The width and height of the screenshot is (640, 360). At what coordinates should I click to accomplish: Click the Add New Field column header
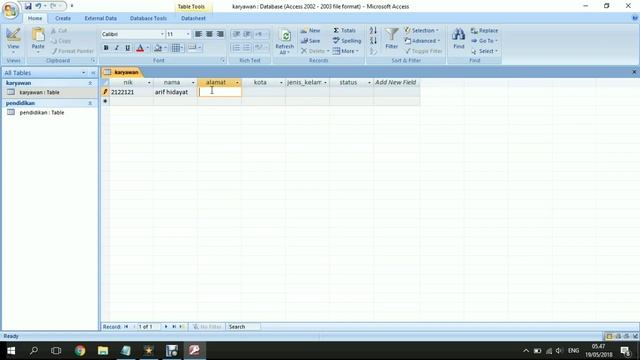point(396,82)
